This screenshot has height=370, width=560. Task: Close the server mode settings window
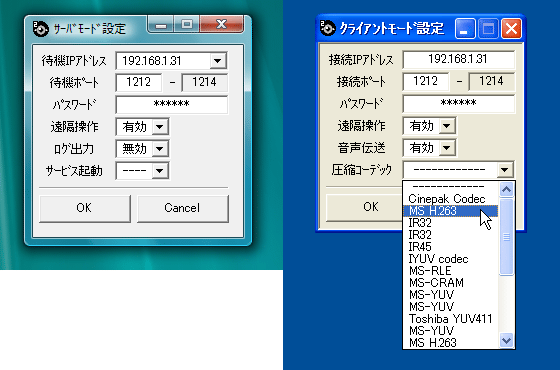[221, 24]
